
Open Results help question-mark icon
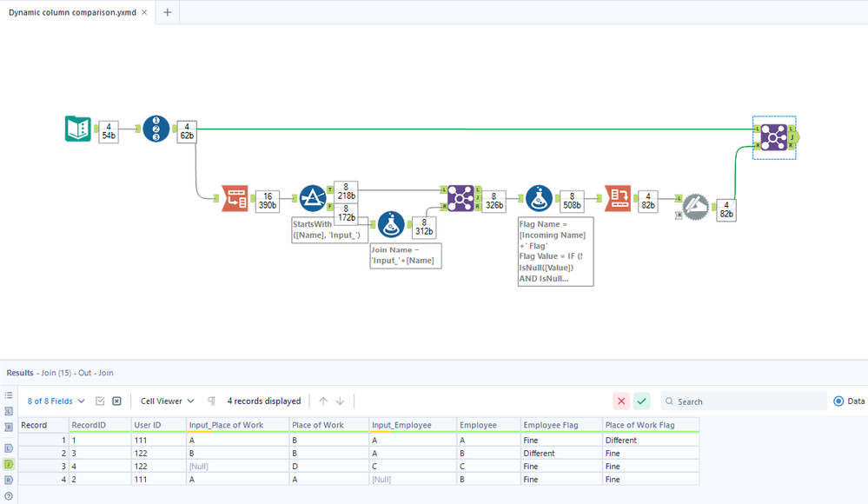click(x=9, y=496)
